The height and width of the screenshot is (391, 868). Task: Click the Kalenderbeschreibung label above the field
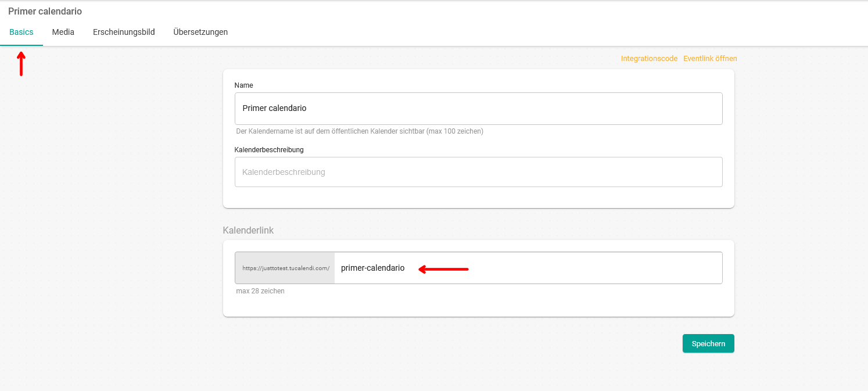click(269, 150)
